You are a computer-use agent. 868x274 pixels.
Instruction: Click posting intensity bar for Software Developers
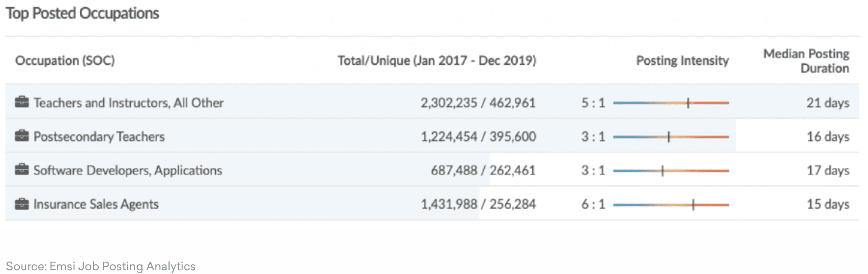(671, 171)
